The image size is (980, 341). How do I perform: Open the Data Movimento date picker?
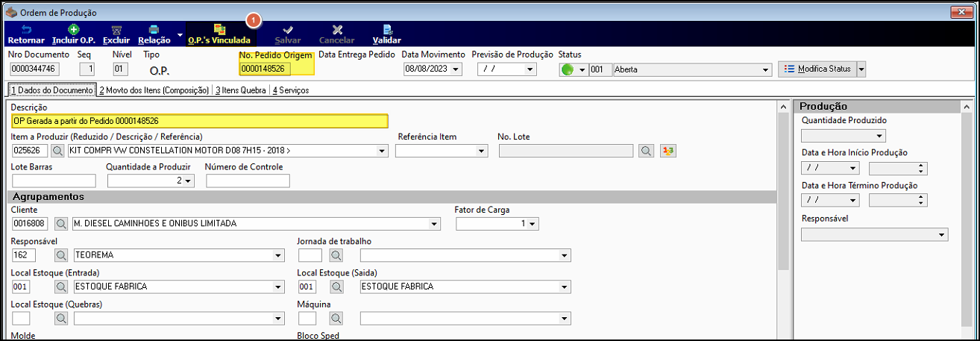click(456, 69)
